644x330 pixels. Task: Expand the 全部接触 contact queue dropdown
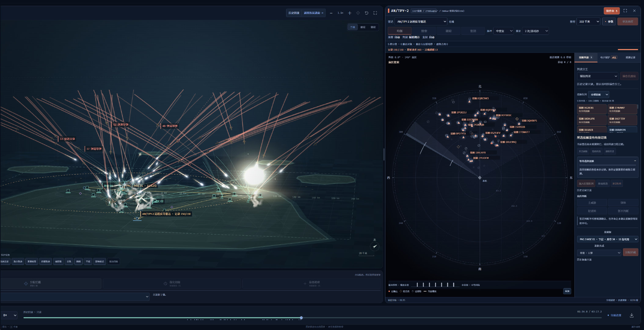tap(599, 94)
